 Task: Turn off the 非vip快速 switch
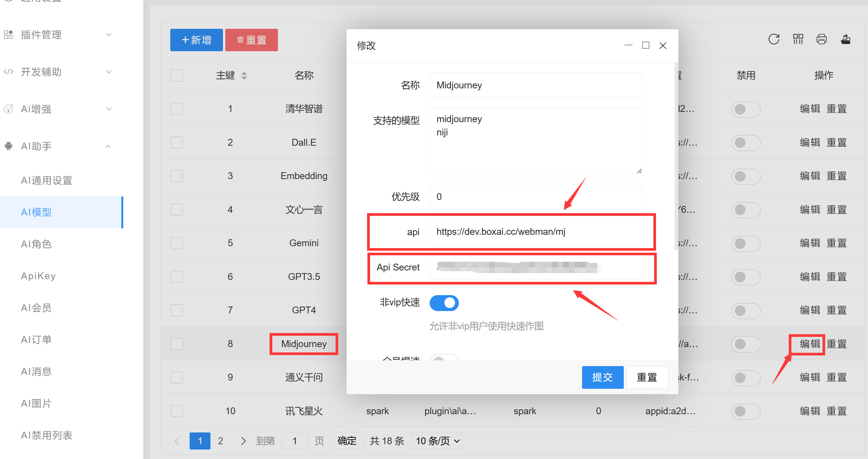pyautogui.click(x=444, y=303)
